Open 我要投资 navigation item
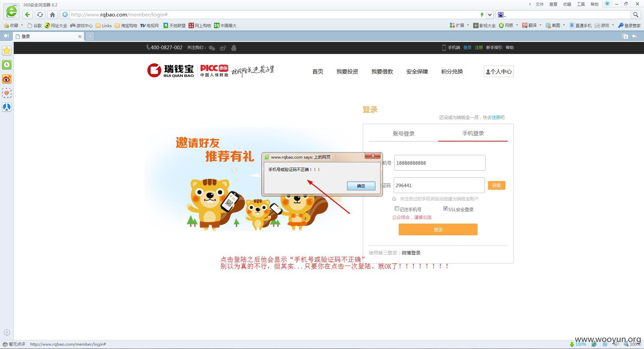 [x=347, y=71]
